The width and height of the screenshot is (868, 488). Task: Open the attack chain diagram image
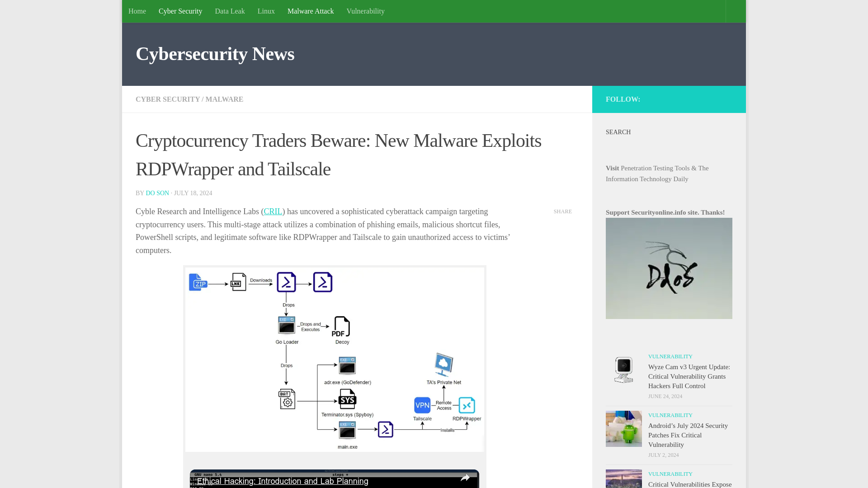[x=335, y=360]
